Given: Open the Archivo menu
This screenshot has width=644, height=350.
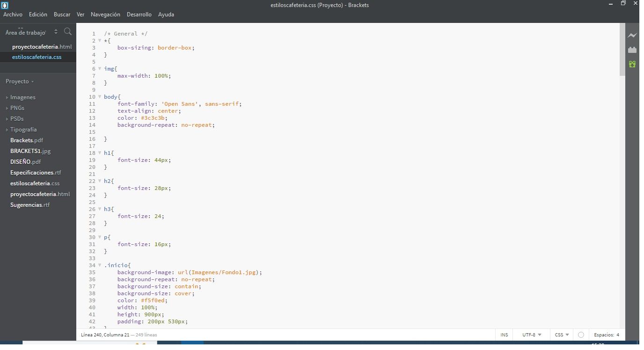Looking at the screenshot, I should pos(13,15).
